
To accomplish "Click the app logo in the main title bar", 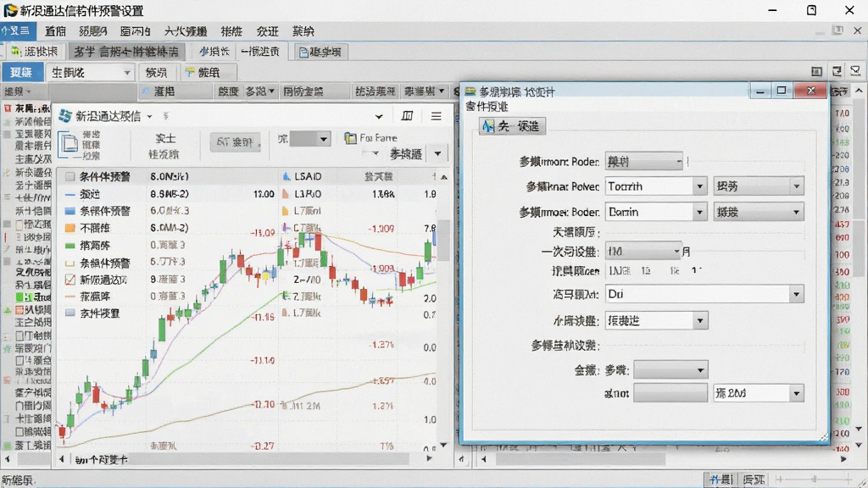I will [x=9, y=10].
